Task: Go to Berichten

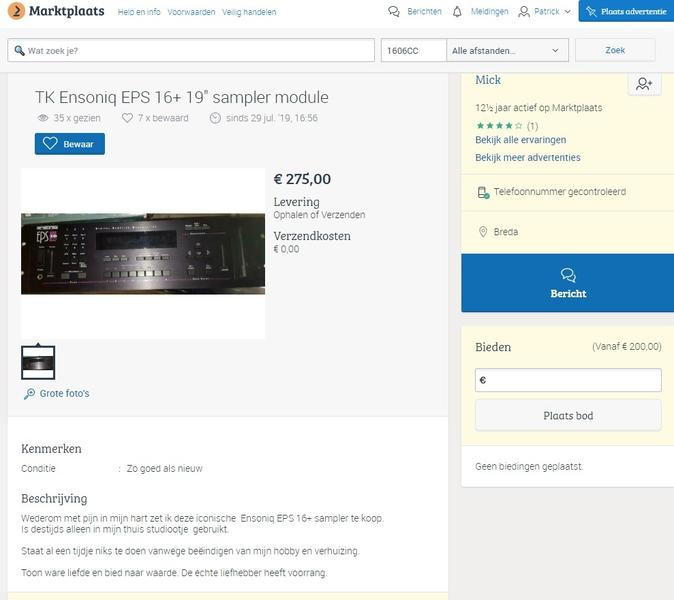Action: [424, 12]
